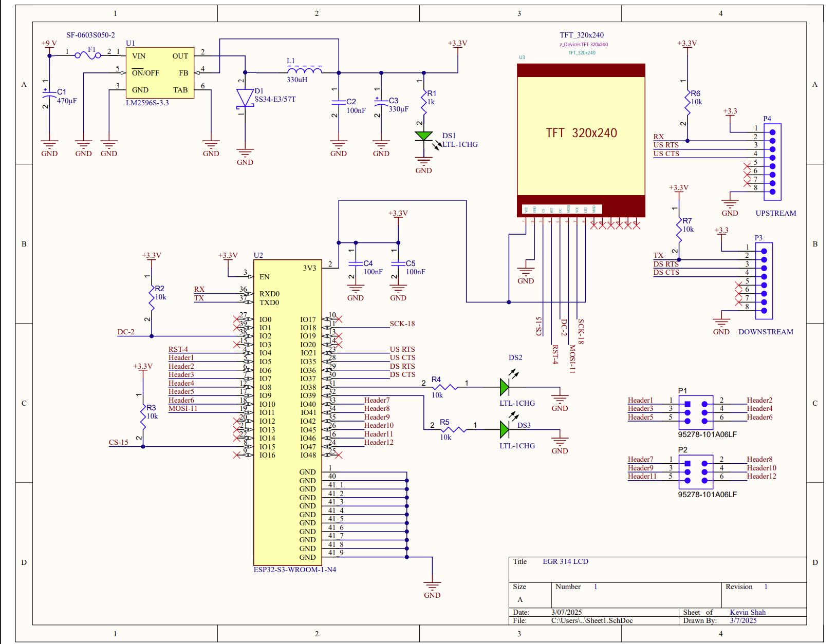Screen dimensions: 836x644
Task: Select the C1 470µF capacitor symbol
Action: [49, 94]
